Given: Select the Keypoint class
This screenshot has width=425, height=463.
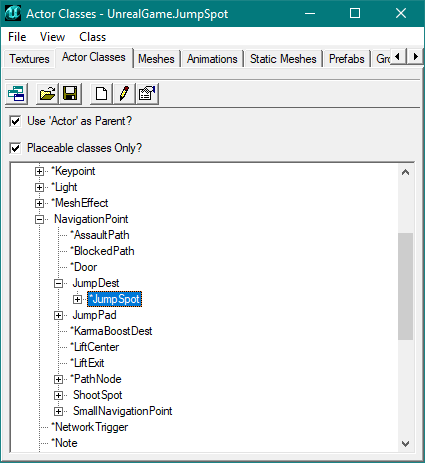Looking at the screenshot, I should 73,171.
